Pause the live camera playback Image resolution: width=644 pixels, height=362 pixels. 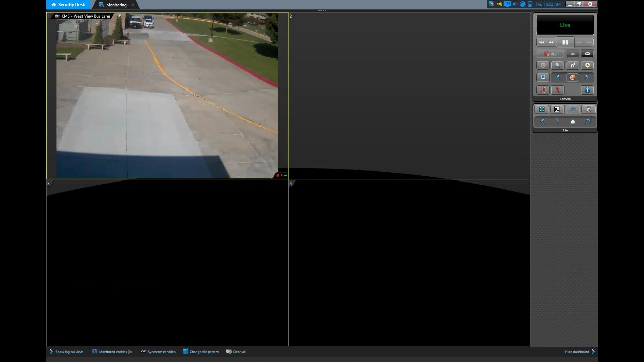pyautogui.click(x=565, y=42)
